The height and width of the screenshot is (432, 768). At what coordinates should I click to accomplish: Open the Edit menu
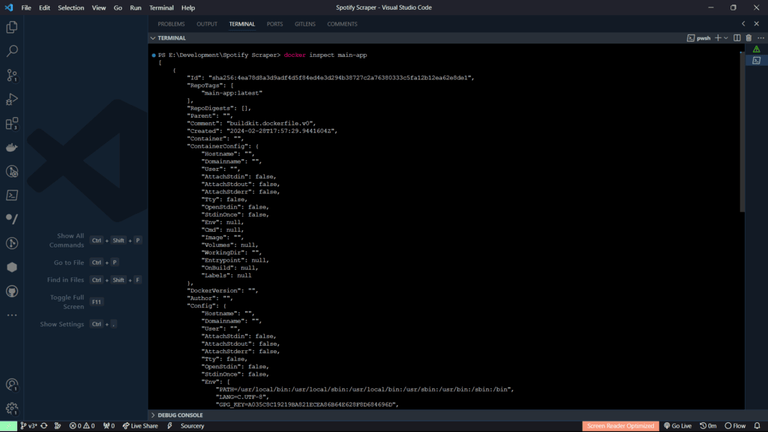[x=45, y=8]
